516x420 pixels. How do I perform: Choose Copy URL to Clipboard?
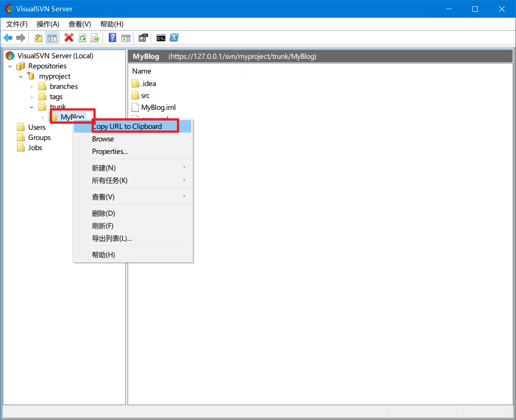133,127
